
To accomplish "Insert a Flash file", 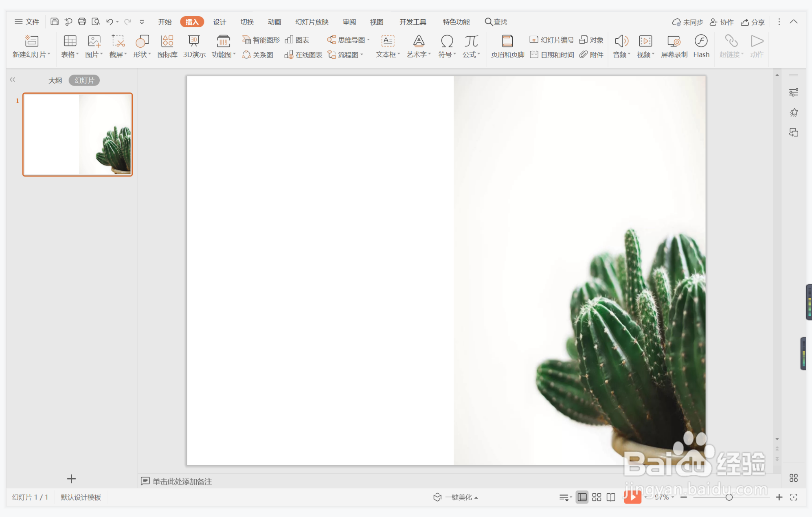I will (x=701, y=46).
